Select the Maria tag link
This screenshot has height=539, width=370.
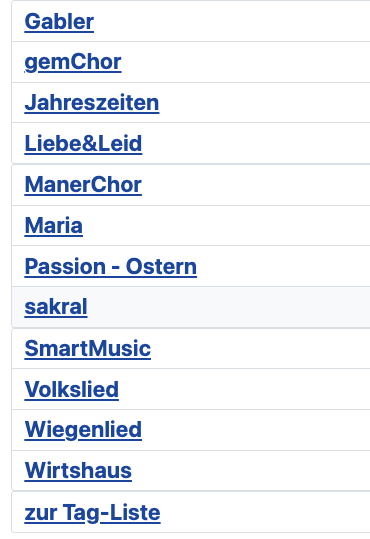[x=54, y=226]
